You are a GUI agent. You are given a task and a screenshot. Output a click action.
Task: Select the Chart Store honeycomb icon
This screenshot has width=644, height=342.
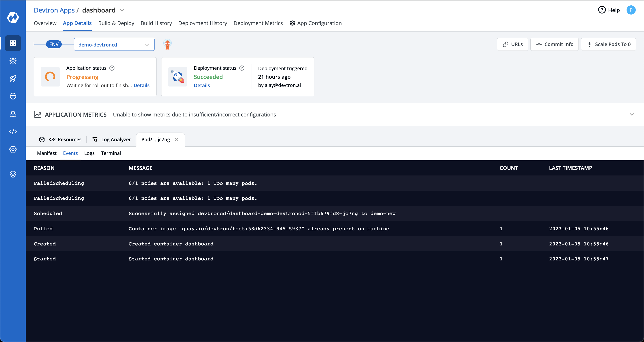coord(13,114)
